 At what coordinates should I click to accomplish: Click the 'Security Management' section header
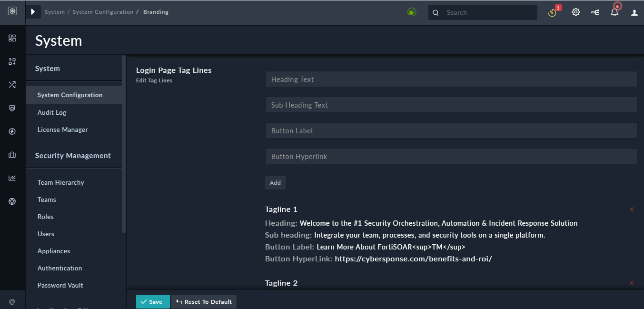(73, 156)
